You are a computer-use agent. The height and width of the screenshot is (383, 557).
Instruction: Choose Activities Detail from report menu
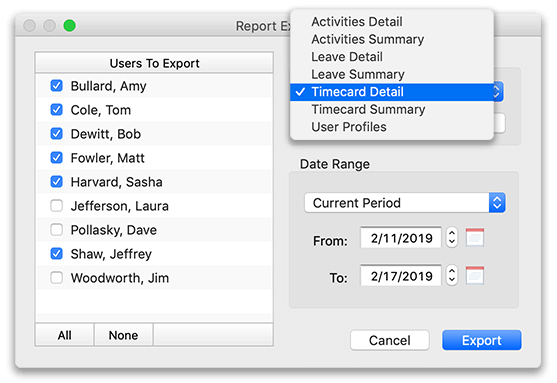(392, 22)
